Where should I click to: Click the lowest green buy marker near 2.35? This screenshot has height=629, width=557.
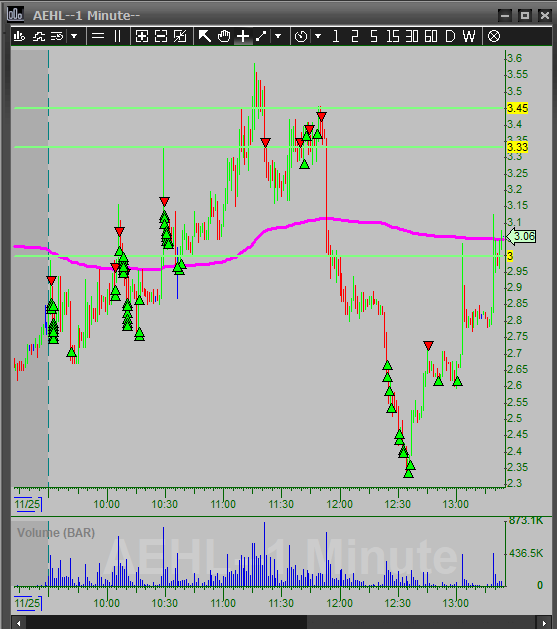pos(409,473)
